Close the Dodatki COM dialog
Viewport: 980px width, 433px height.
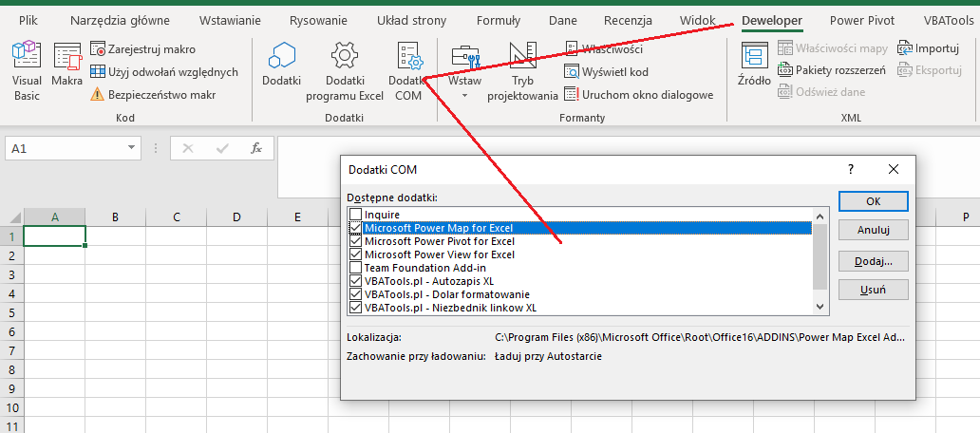click(894, 169)
